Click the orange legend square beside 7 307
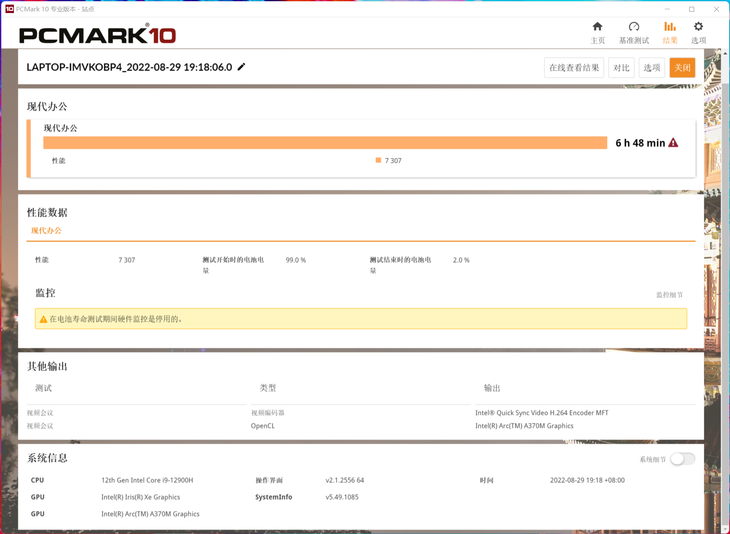The width and height of the screenshot is (730, 534). (x=378, y=160)
